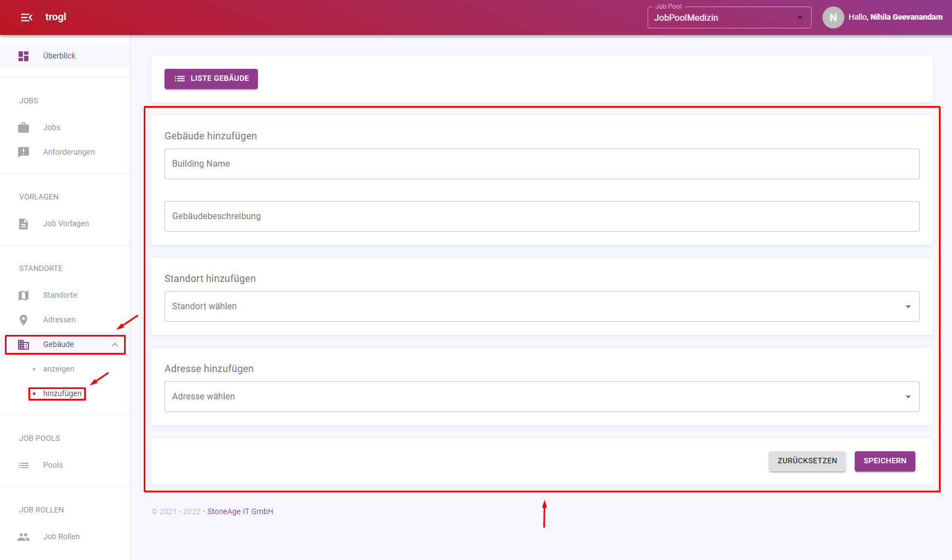
Task: Collapse the sidebar with the hamburger icon
Action: click(26, 17)
